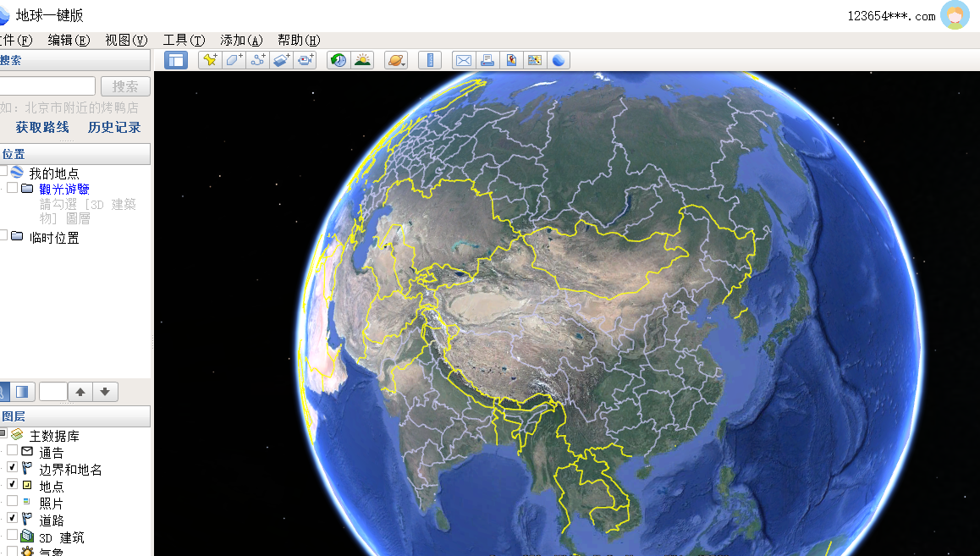Select the 照片 layer label
The width and height of the screenshot is (980, 556).
tap(52, 503)
